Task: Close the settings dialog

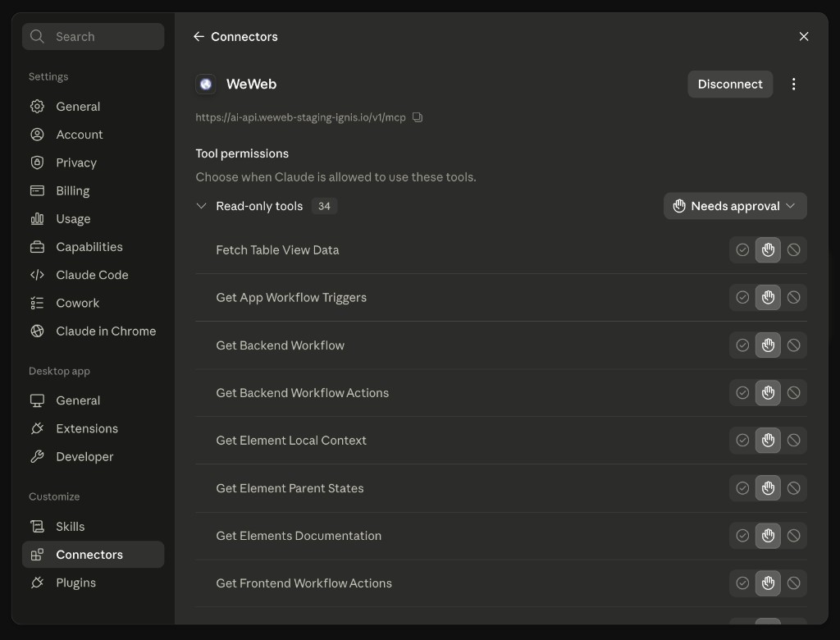Action: click(x=804, y=36)
